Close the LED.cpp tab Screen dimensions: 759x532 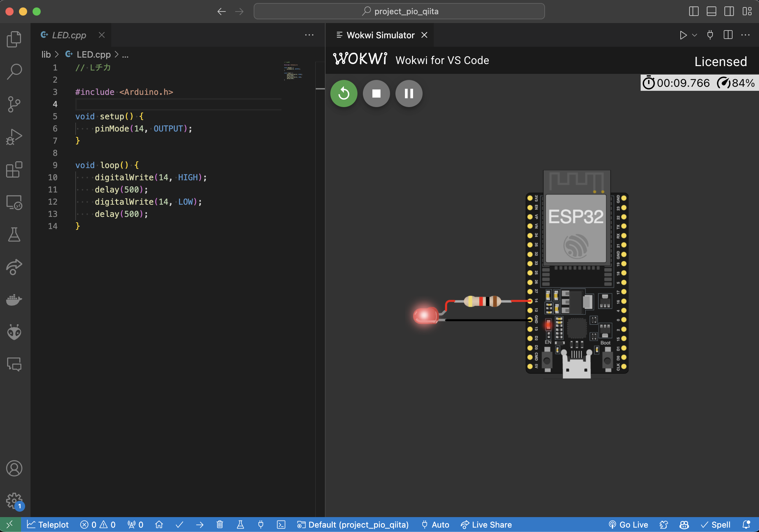pyautogui.click(x=102, y=35)
